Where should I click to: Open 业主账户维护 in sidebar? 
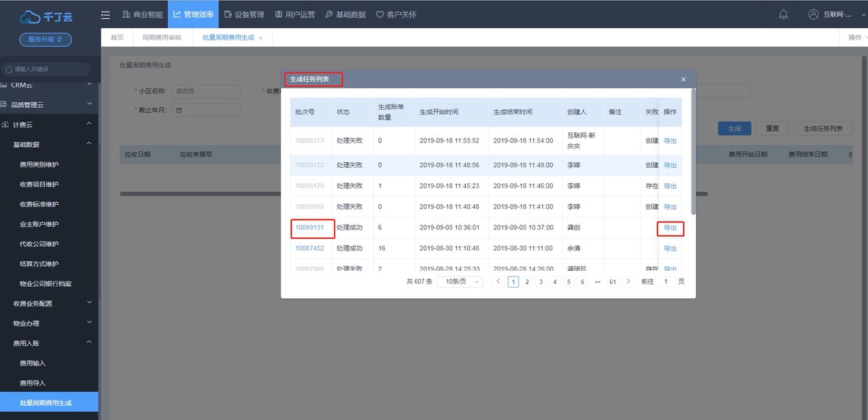click(39, 224)
